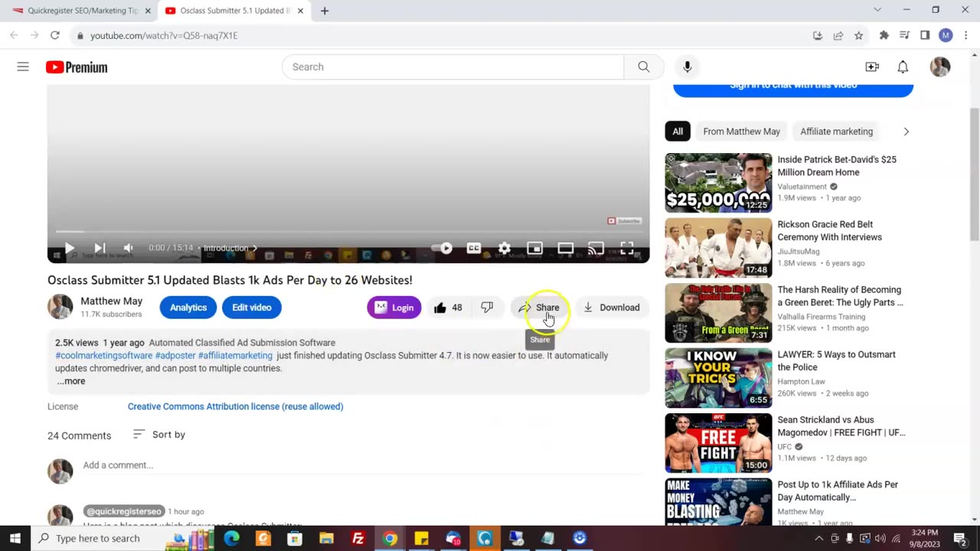Viewport: 980px width, 551px height.
Task: Open the Matthew May channel name link
Action: point(112,302)
